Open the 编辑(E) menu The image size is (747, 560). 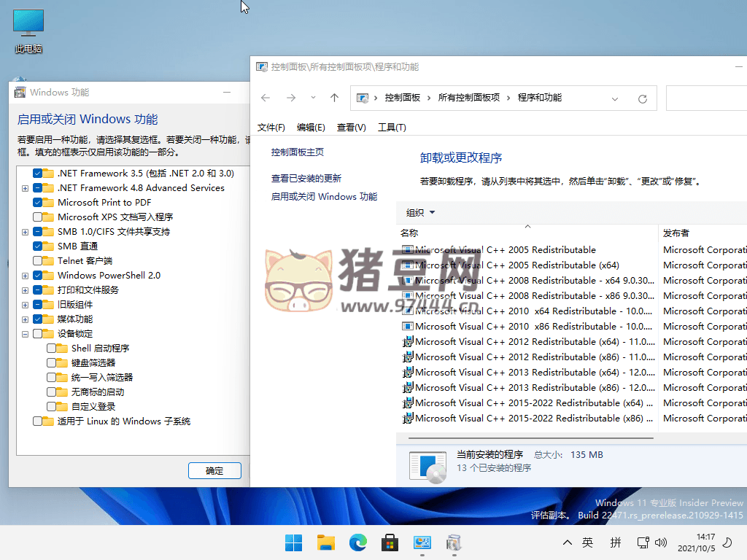[x=311, y=128]
